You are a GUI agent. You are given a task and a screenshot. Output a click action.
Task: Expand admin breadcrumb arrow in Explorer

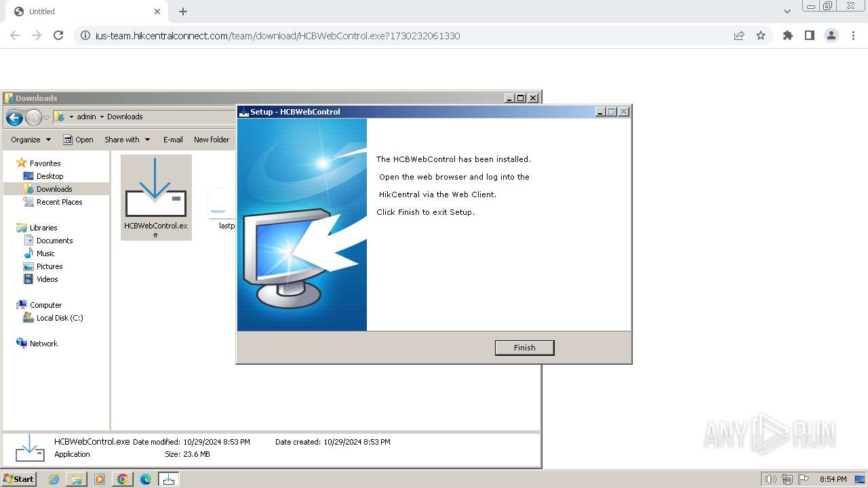(x=102, y=117)
